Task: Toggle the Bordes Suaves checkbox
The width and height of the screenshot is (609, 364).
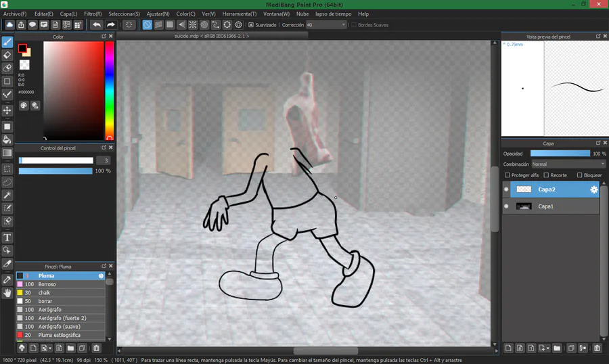Action: tap(354, 25)
